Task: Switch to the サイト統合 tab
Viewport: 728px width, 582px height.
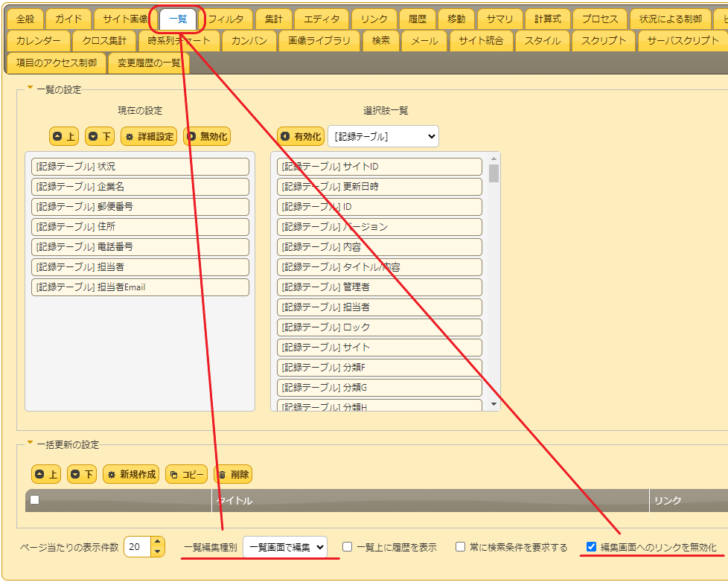Action: 481,41
